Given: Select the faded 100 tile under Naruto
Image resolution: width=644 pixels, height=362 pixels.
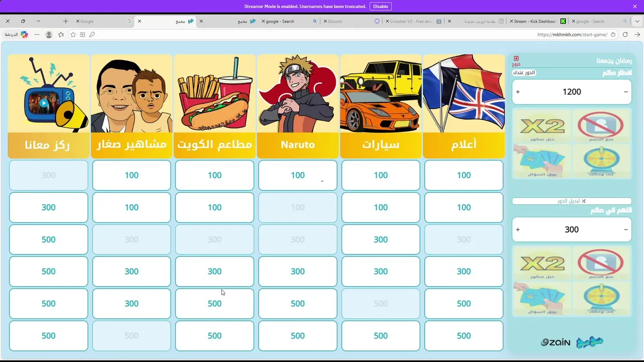Looking at the screenshot, I should [x=297, y=208].
